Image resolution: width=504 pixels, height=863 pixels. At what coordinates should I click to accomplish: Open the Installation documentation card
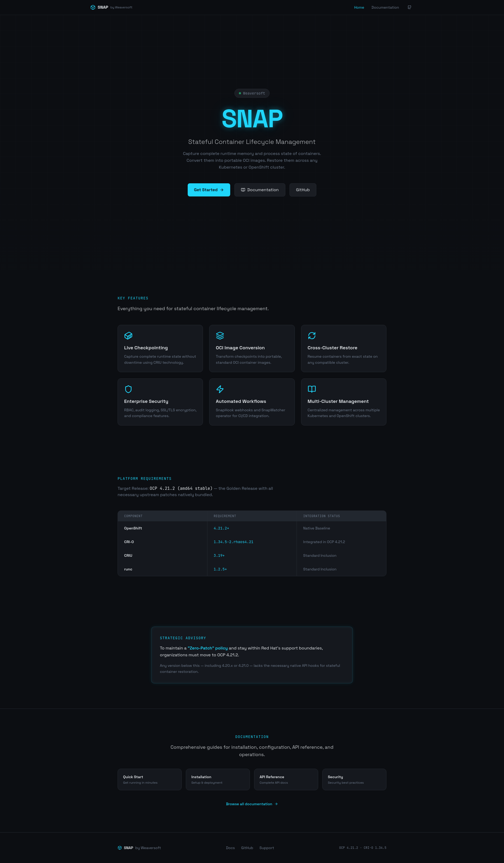(218, 779)
